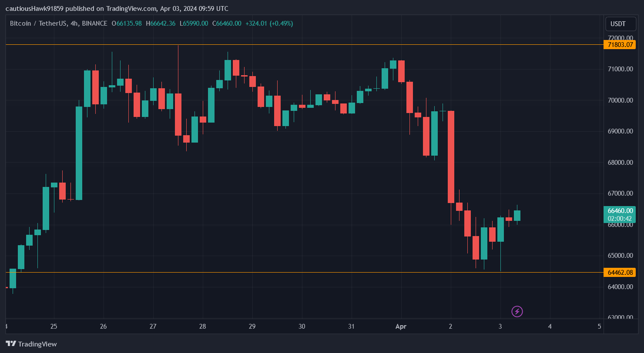Click the date 30 on time axis
The image size is (644, 353).
tap(302, 326)
